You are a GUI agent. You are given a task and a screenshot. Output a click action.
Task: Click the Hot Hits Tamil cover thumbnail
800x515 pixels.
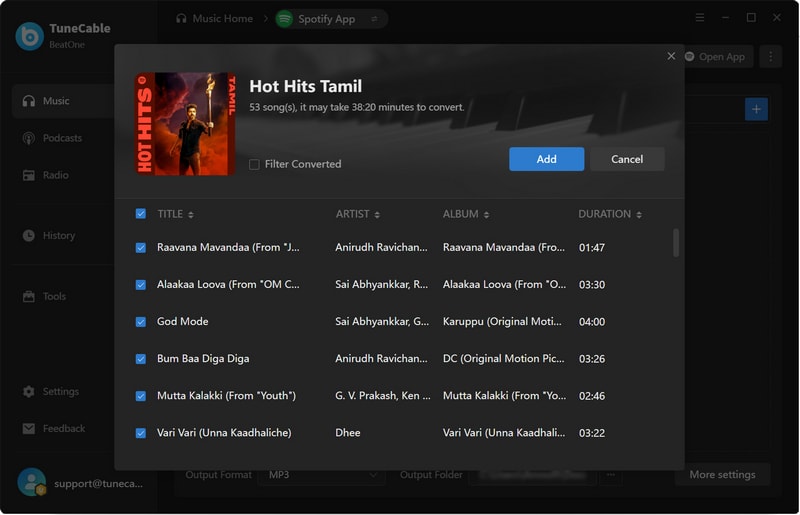(x=185, y=124)
